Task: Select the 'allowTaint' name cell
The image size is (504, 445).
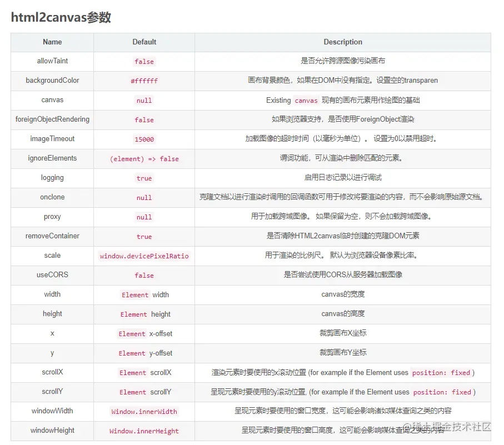Action: click(x=52, y=61)
